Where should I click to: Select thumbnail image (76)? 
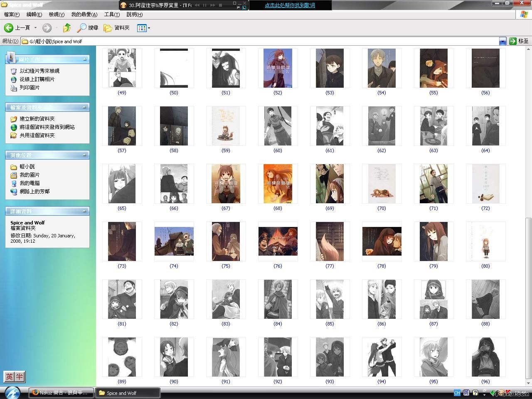click(x=278, y=241)
